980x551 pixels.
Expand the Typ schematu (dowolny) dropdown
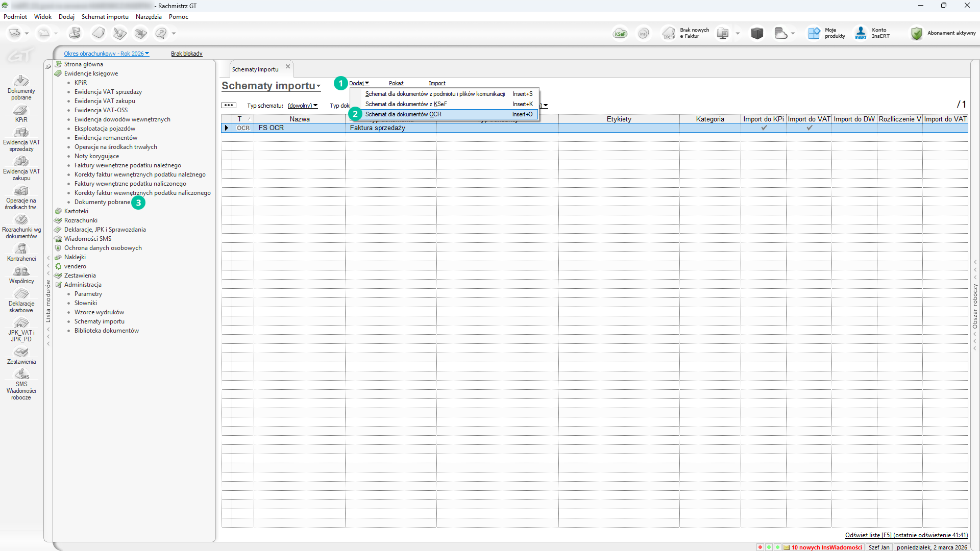(302, 106)
